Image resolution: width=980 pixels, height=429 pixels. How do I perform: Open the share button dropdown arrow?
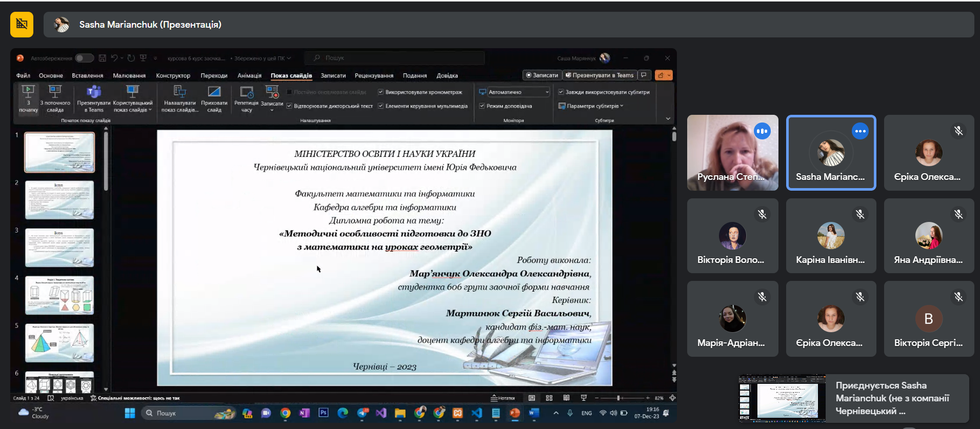pos(669,75)
